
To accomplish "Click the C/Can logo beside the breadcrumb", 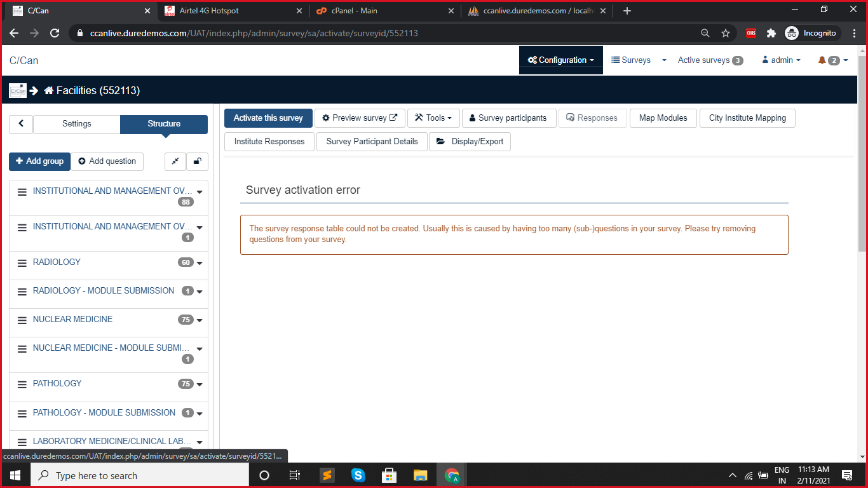I will 18,90.
